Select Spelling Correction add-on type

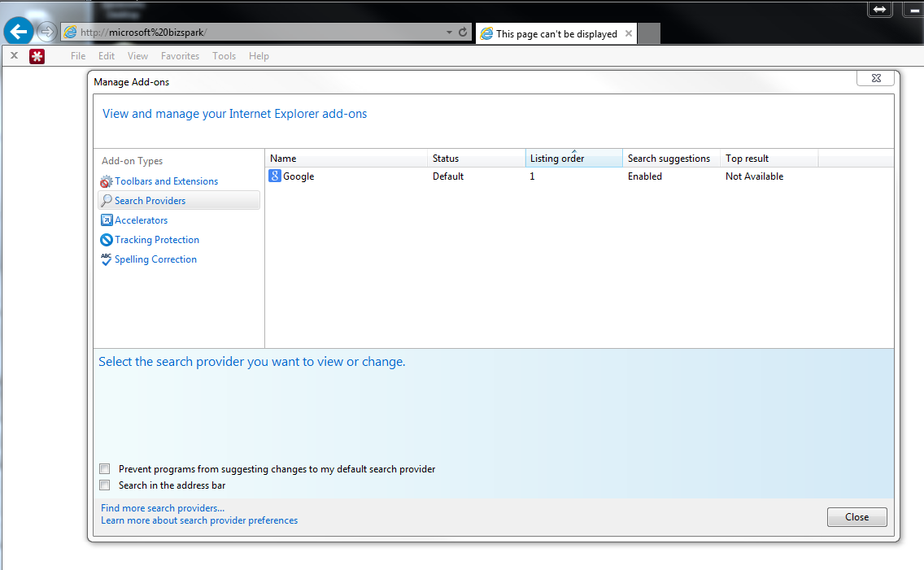[155, 259]
